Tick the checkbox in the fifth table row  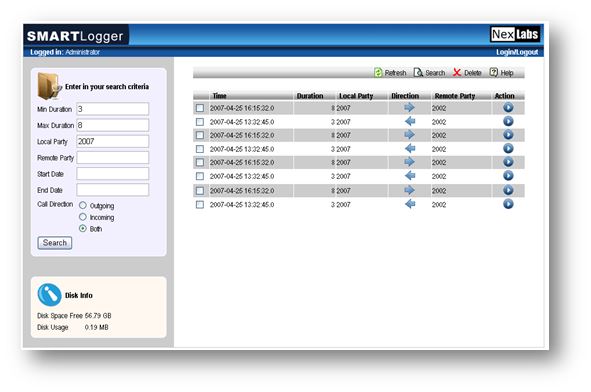tap(200, 162)
